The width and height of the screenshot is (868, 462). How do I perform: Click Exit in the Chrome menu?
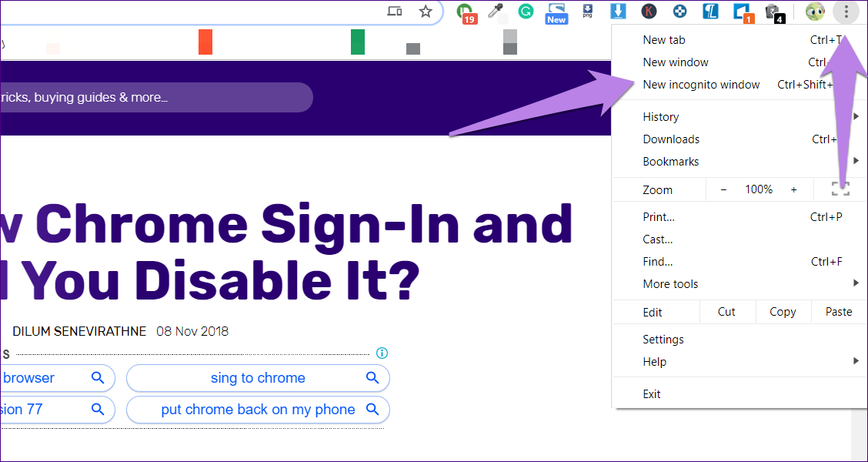pyautogui.click(x=739, y=394)
